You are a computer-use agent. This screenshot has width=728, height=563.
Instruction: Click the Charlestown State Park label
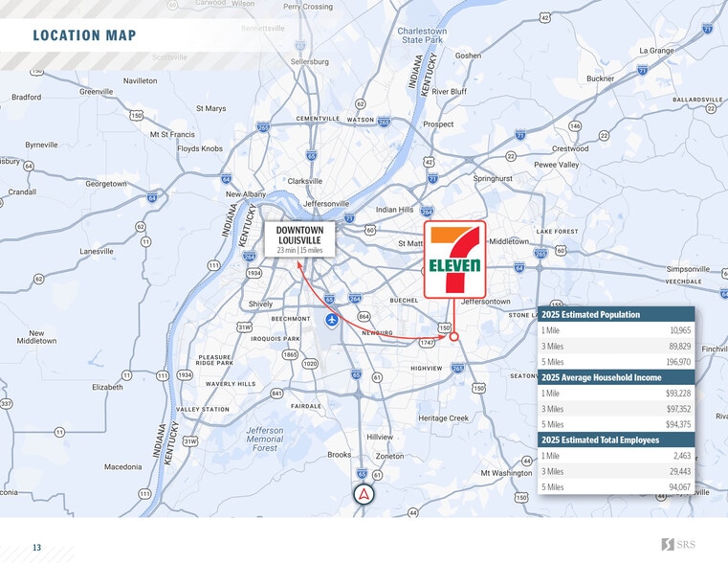tap(422, 35)
